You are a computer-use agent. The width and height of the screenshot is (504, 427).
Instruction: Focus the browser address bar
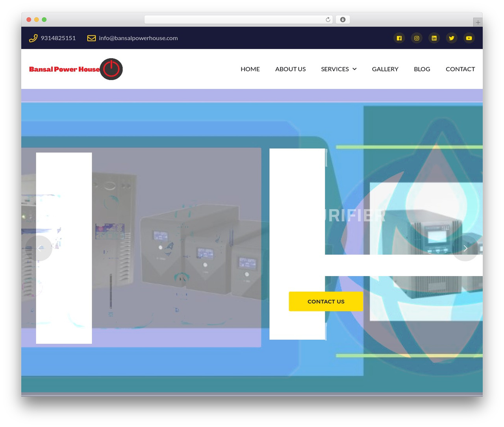239,20
